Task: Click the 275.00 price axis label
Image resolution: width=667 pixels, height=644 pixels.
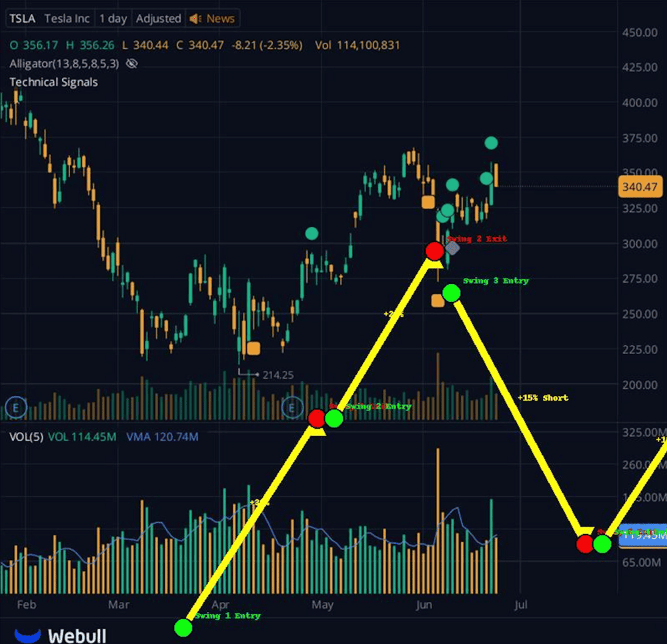Action: pos(640,279)
